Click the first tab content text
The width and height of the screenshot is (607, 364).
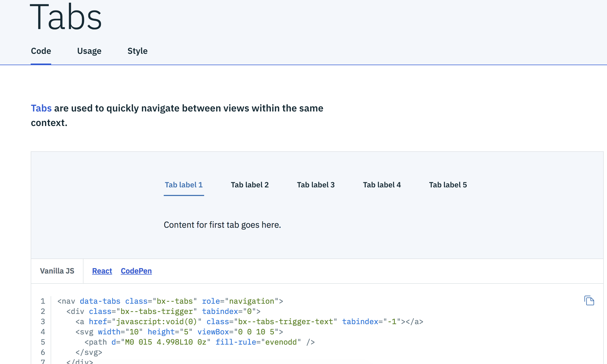(222, 225)
